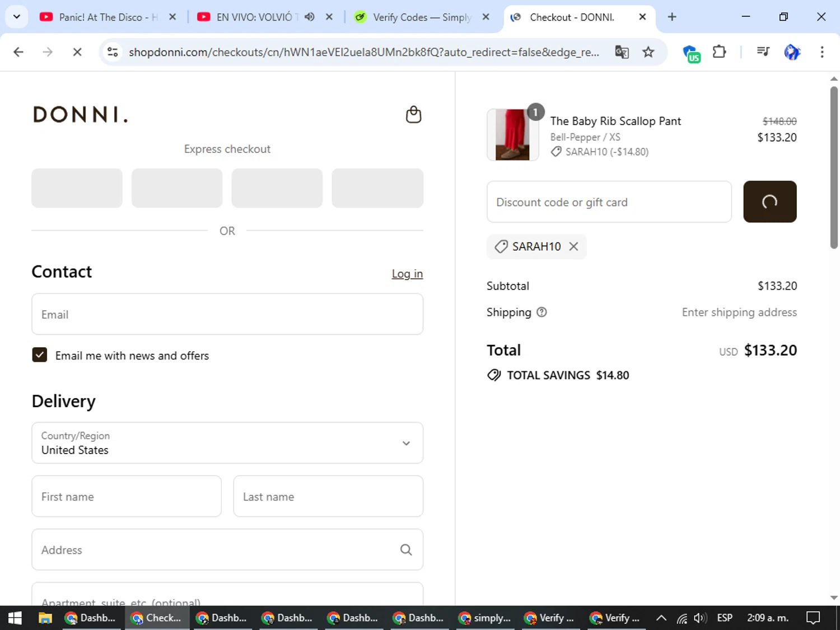The width and height of the screenshot is (840, 630).
Task: Click the TOTAL SAVINGS $14.80 text
Action: pos(568,375)
